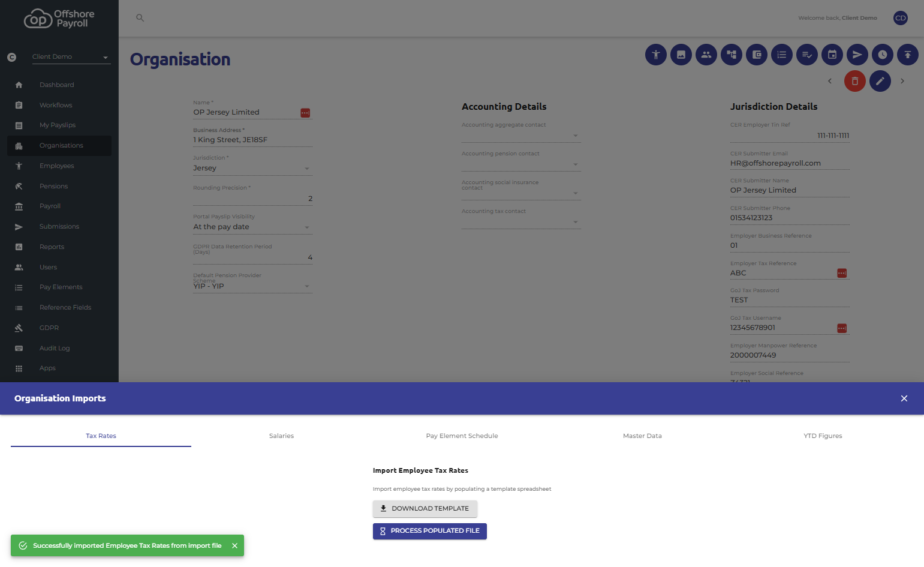Expand the Client Demo selector dropdown
The width and height of the screenshot is (924, 567).
tap(71, 57)
